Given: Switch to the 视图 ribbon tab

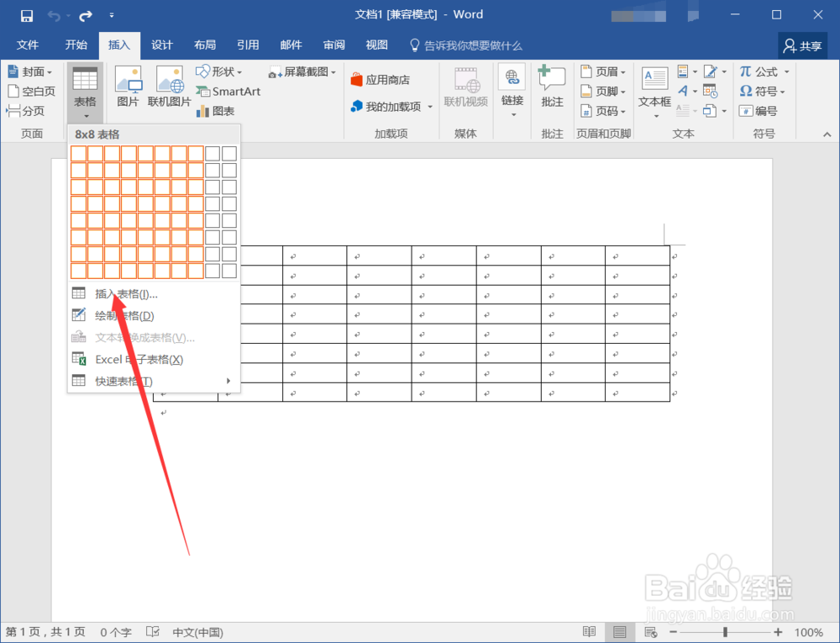Looking at the screenshot, I should coord(376,45).
